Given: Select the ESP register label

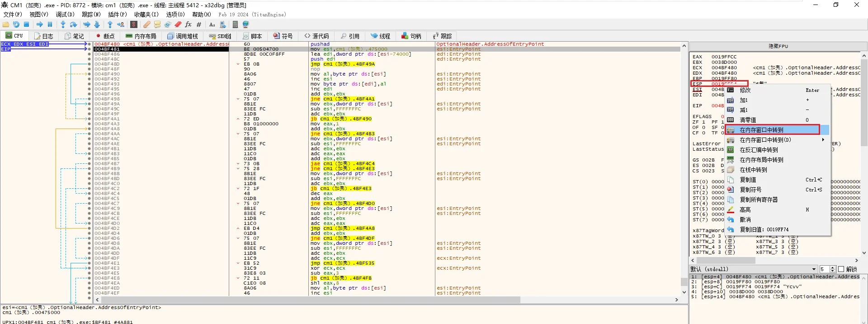Looking at the screenshot, I should pyautogui.click(x=698, y=84).
